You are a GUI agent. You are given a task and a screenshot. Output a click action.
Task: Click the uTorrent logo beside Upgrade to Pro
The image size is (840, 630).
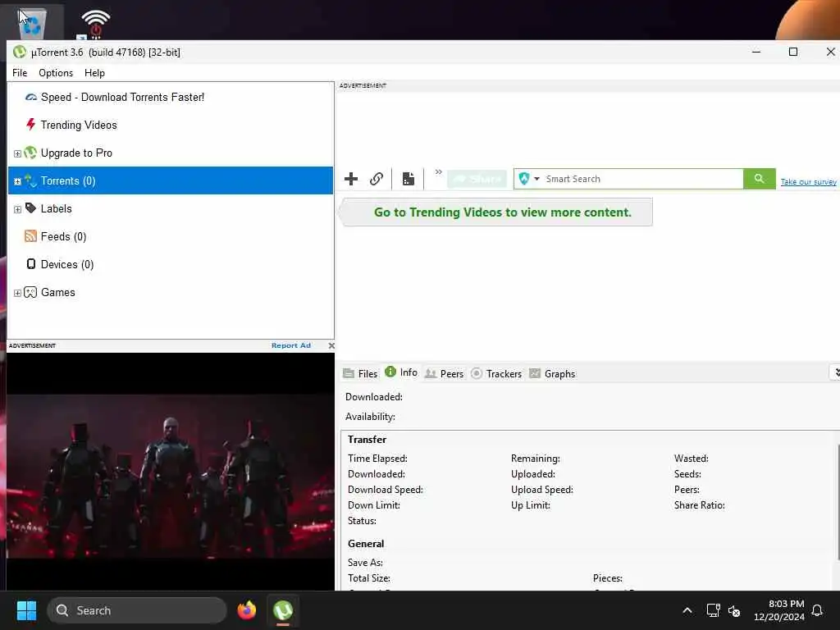coord(30,153)
